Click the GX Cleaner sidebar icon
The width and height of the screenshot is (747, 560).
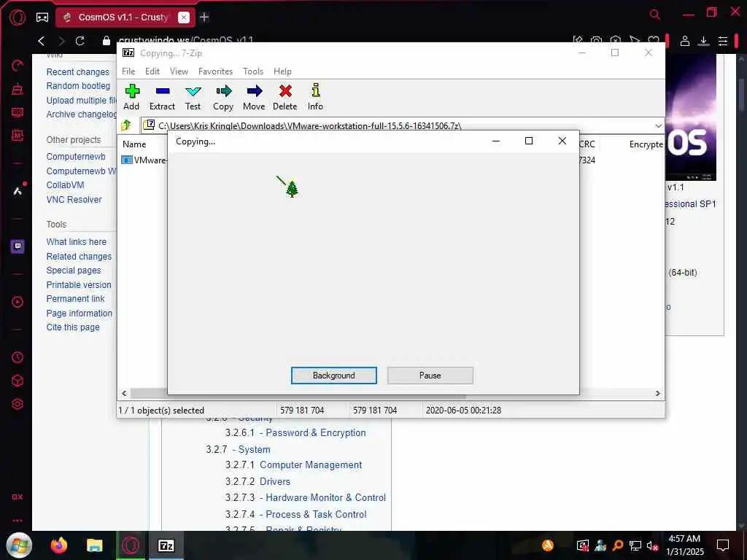(x=18, y=89)
